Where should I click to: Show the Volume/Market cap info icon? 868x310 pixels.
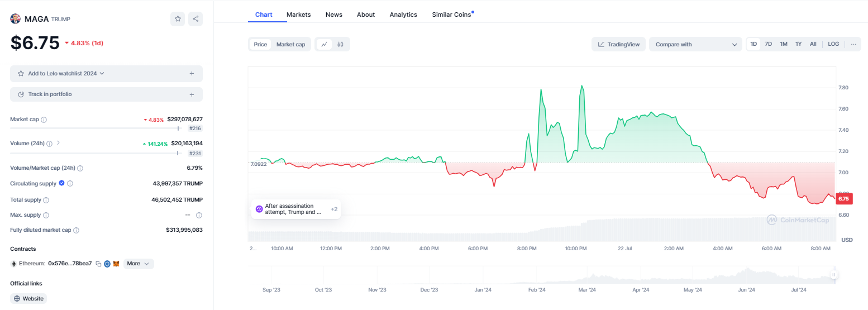tap(80, 168)
